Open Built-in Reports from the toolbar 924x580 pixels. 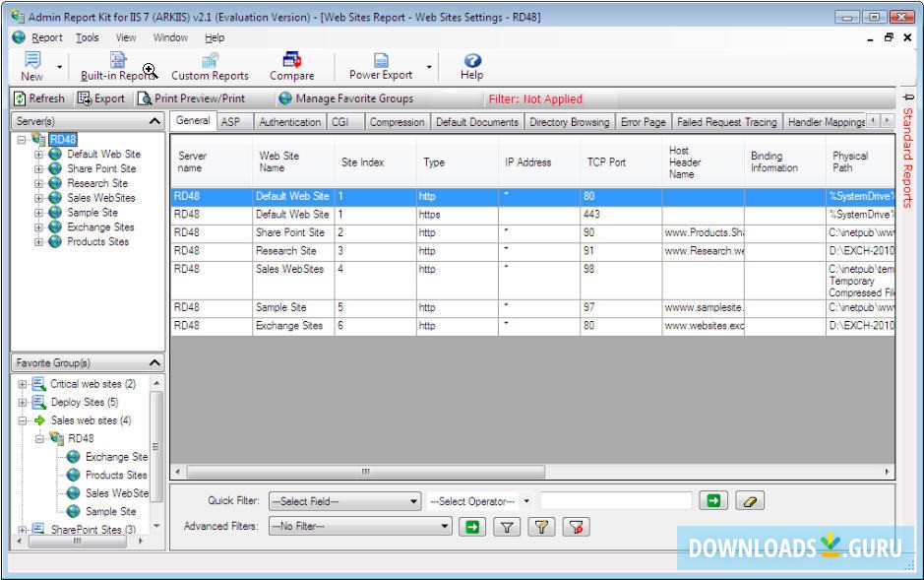[x=116, y=62]
